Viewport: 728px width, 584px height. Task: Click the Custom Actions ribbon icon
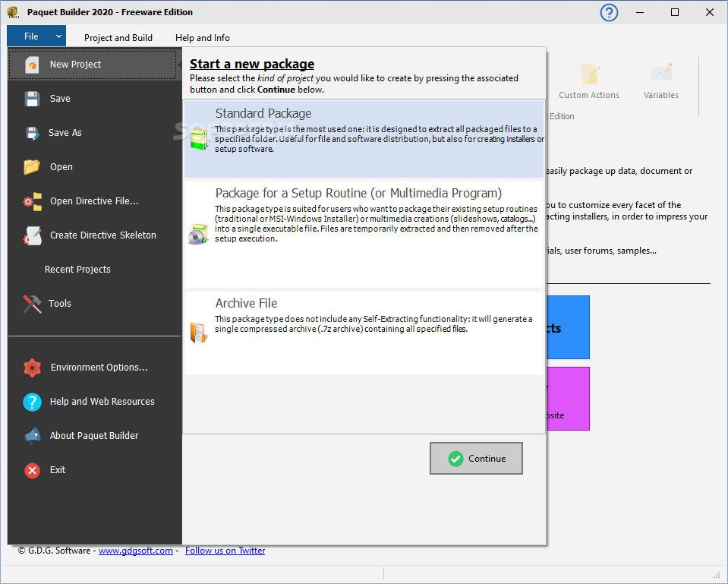tap(589, 74)
